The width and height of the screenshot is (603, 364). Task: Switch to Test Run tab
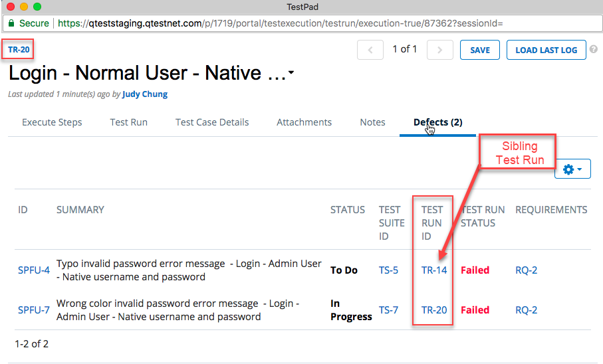tap(128, 122)
